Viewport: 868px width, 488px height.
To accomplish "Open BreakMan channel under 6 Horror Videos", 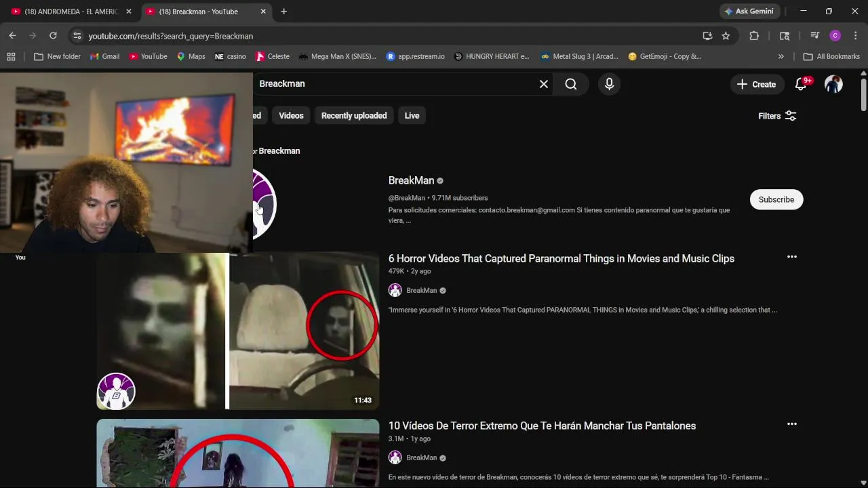I will coord(421,290).
